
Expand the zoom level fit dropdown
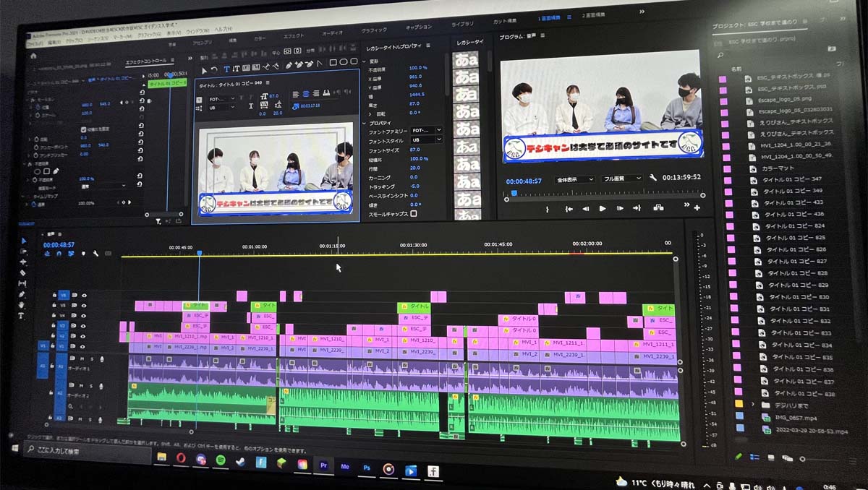[x=575, y=179]
